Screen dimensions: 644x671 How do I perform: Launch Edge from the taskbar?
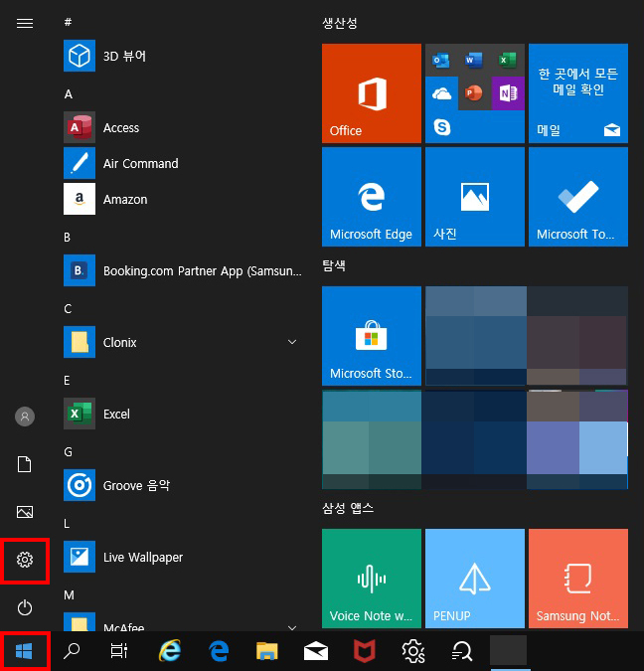pyautogui.click(x=219, y=651)
